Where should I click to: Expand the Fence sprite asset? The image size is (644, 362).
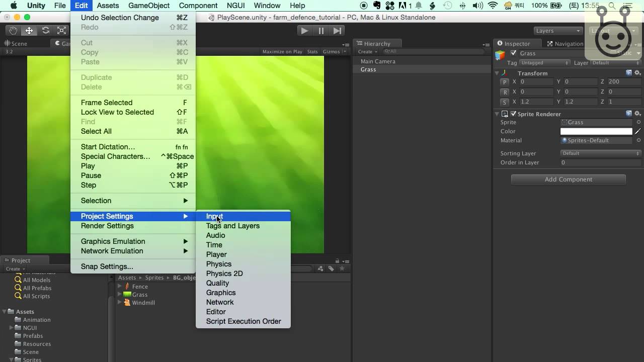[120, 287]
